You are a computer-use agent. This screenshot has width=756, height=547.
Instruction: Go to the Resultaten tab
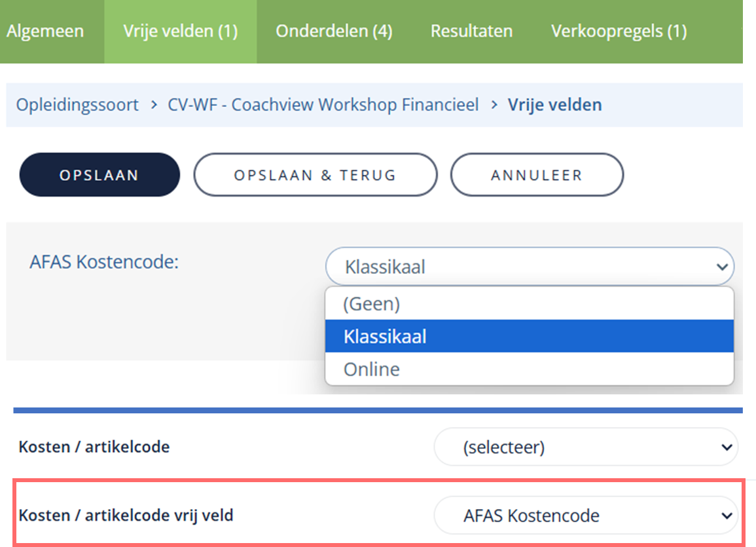coord(471,31)
